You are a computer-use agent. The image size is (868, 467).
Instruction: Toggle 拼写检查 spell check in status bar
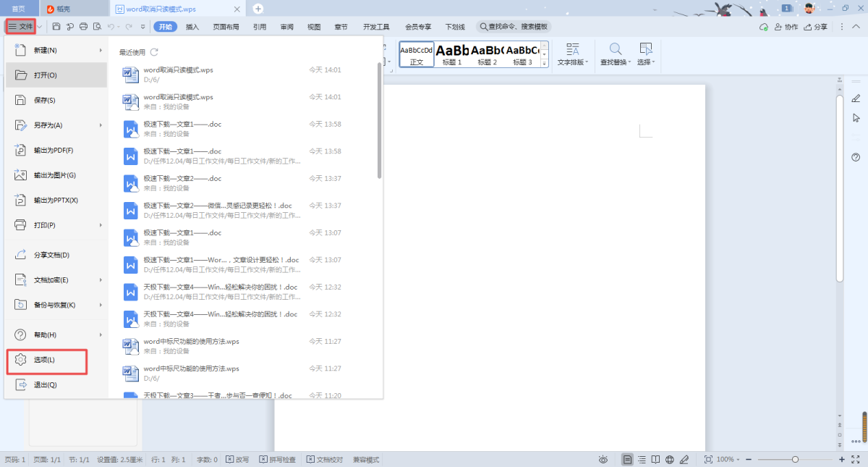(x=278, y=460)
